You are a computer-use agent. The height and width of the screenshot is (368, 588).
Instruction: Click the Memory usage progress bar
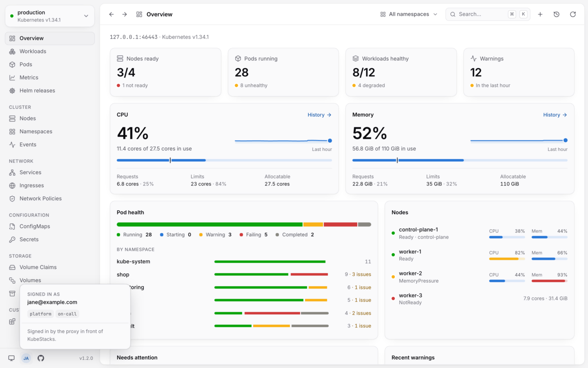click(460, 160)
